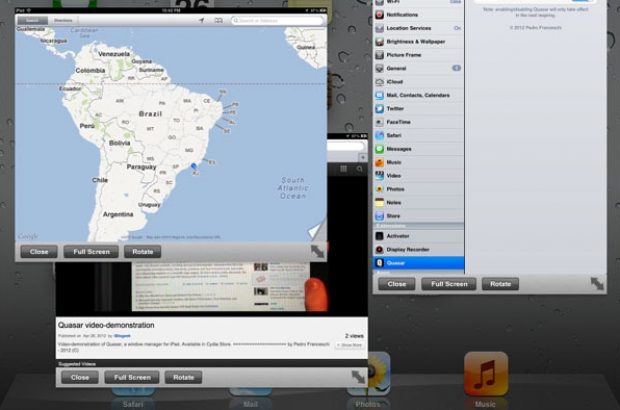620x410 pixels.
Task: Tap the current location arrow in Maps
Action: pos(201,19)
